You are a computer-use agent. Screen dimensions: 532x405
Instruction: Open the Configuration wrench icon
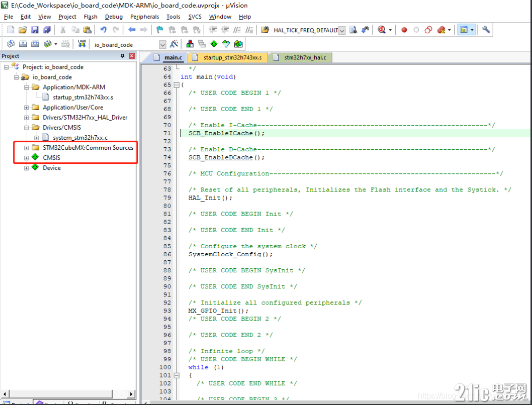click(x=486, y=30)
